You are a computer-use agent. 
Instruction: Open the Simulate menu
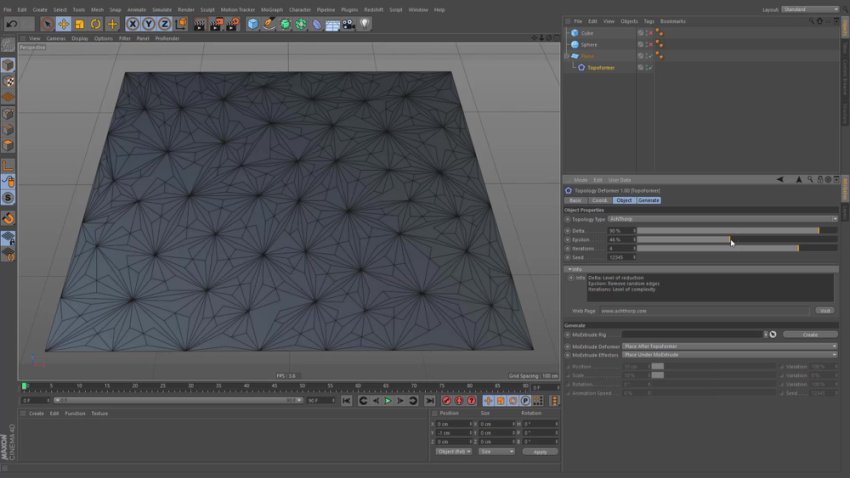pos(162,10)
